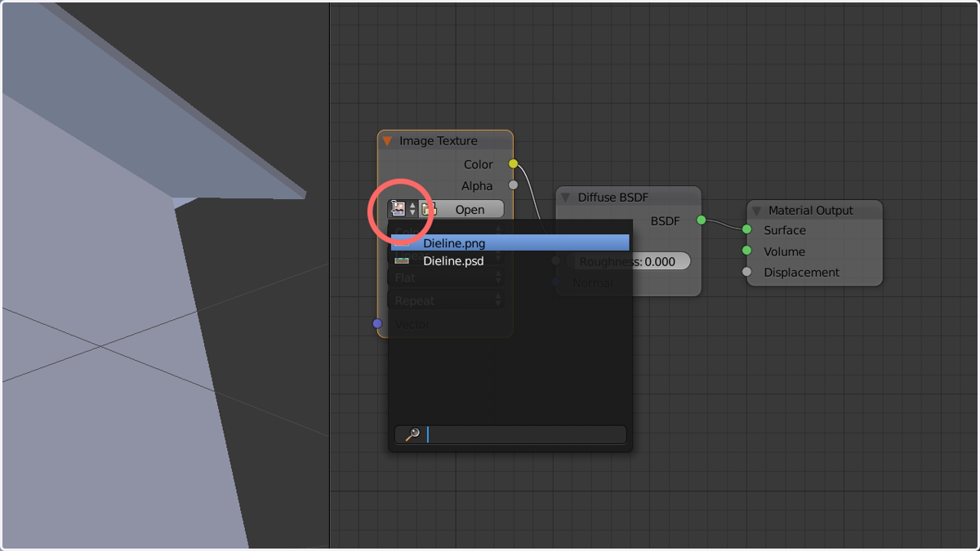
Task: Click the Displacement label in Material Output
Action: tap(801, 273)
